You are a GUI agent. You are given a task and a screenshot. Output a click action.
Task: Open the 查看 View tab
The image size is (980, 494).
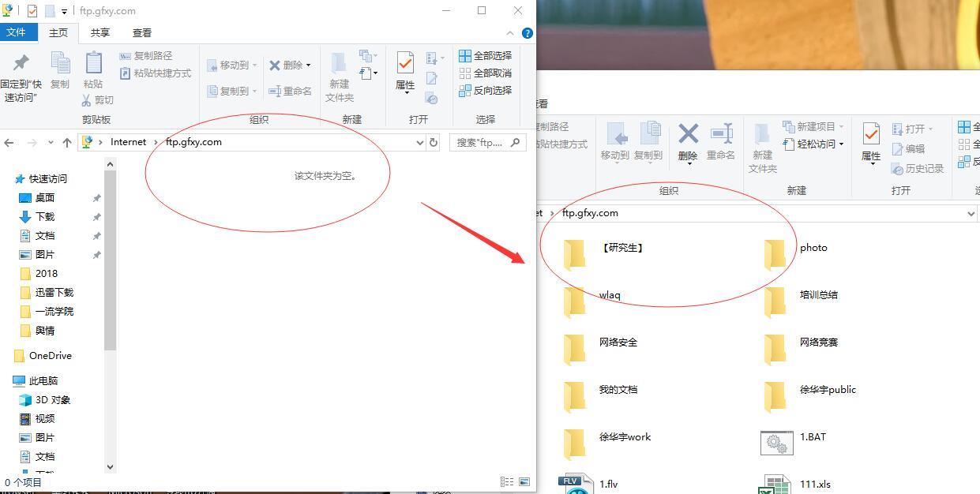[142, 33]
